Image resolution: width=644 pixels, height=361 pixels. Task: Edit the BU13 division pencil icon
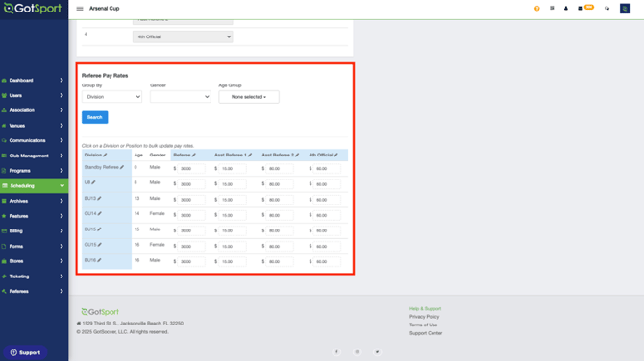pos(99,198)
